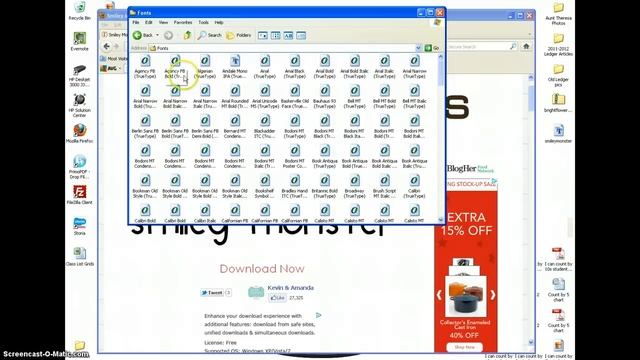The image size is (640, 360).
Task: Select the Arial (TrueType) font file
Action: coord(264,67)
